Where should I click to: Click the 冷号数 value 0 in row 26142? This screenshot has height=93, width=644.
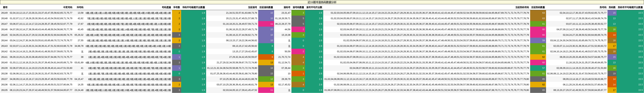click(176, 51)
